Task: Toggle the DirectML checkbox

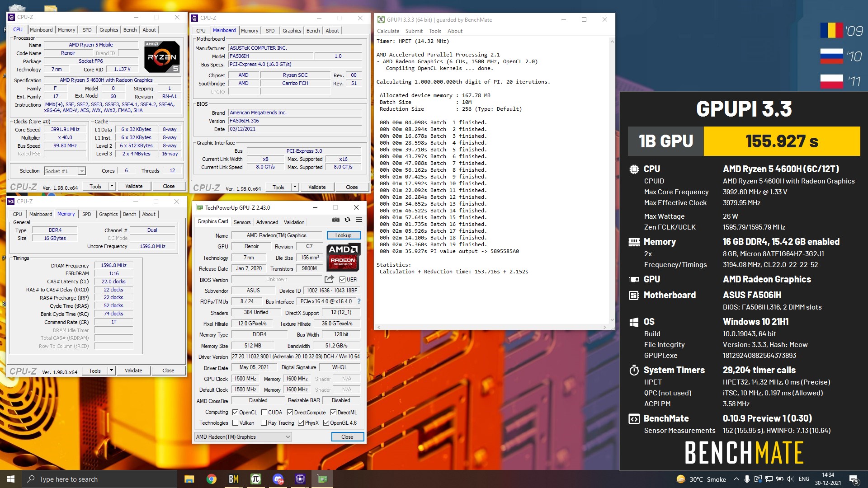Action: [333, 412]
